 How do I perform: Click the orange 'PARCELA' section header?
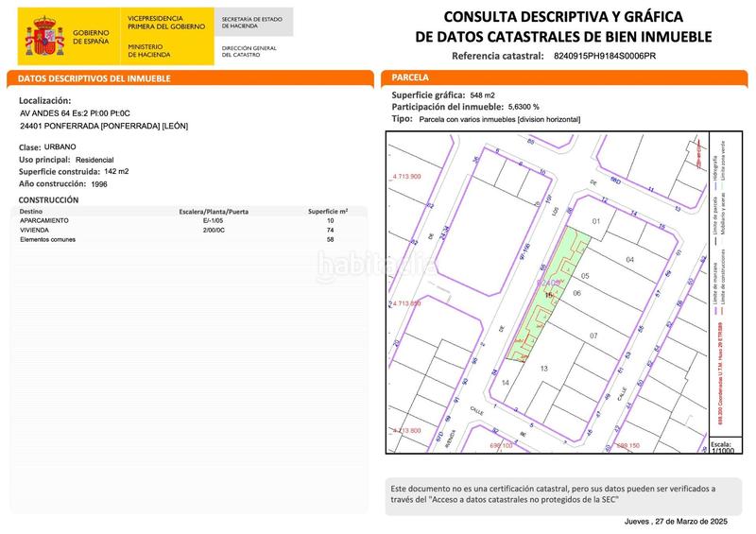point(410,78)
